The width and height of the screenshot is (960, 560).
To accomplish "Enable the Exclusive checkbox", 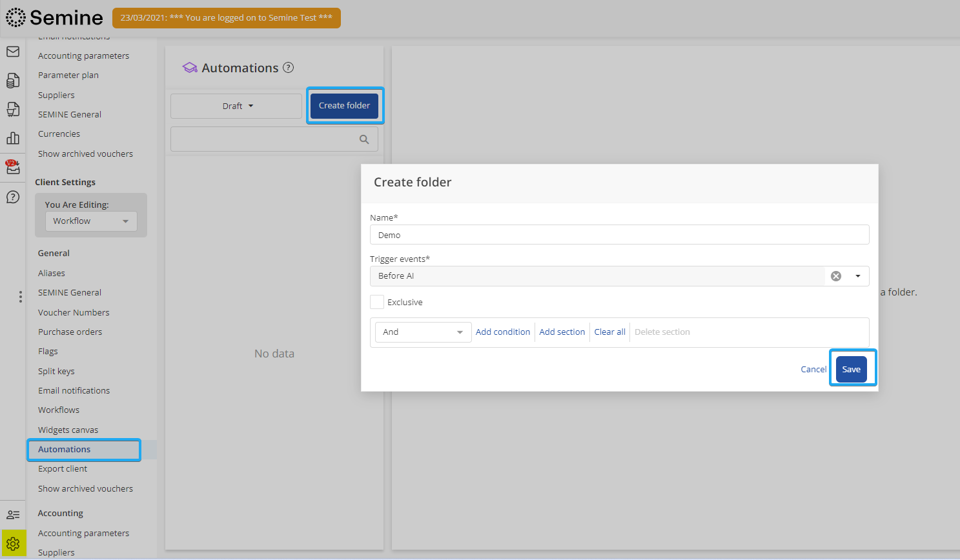I will (x=377, y=302).
